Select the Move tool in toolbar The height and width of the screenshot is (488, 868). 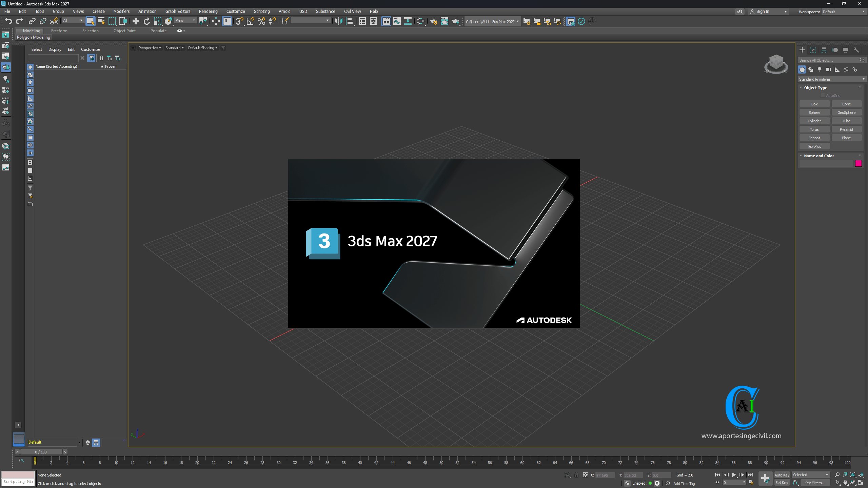136,21
